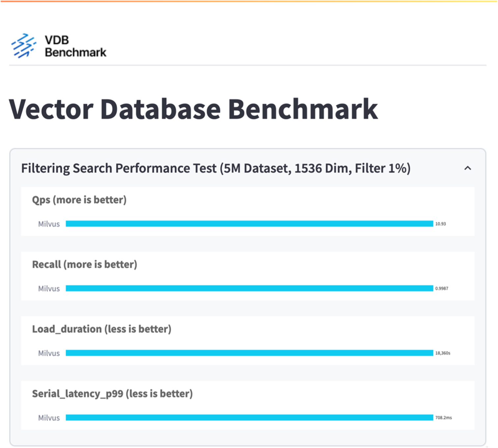The image size is (498, 448).
Task: Click the latency value 708.2ms
Action: [x=443, y=418]
